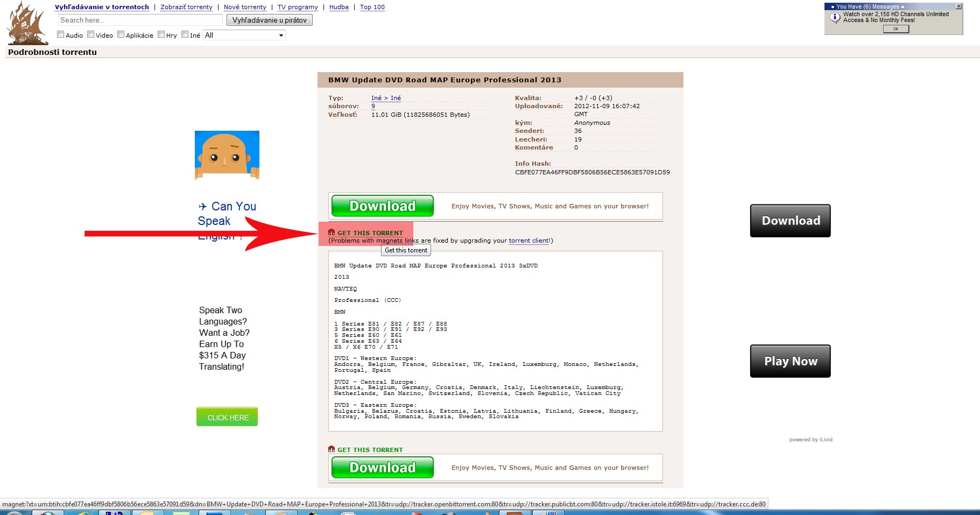Click the info bubble icon in messages ad
This screenshot has width=980, height=515.
coord(835,18)
